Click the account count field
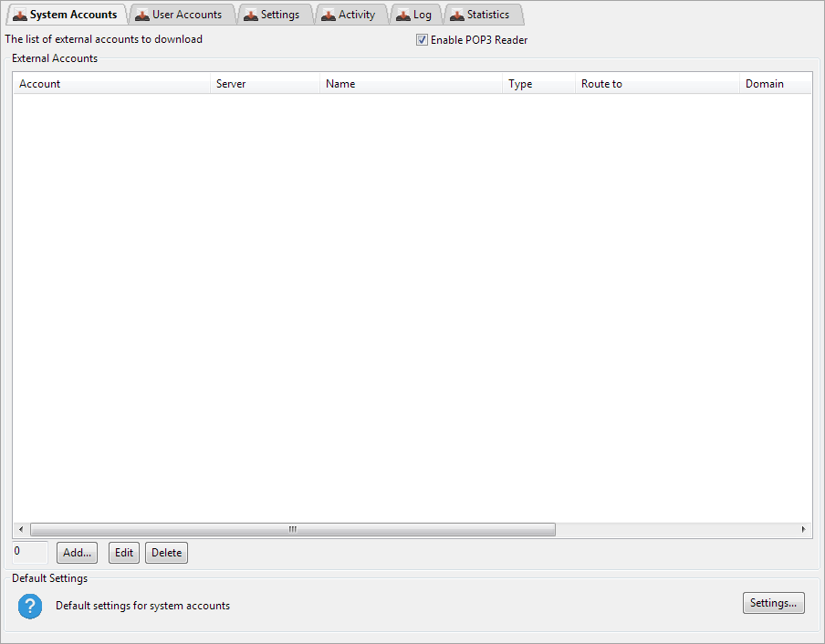The height and width of the screenshot is (644, 825). (x=30, y=552)
